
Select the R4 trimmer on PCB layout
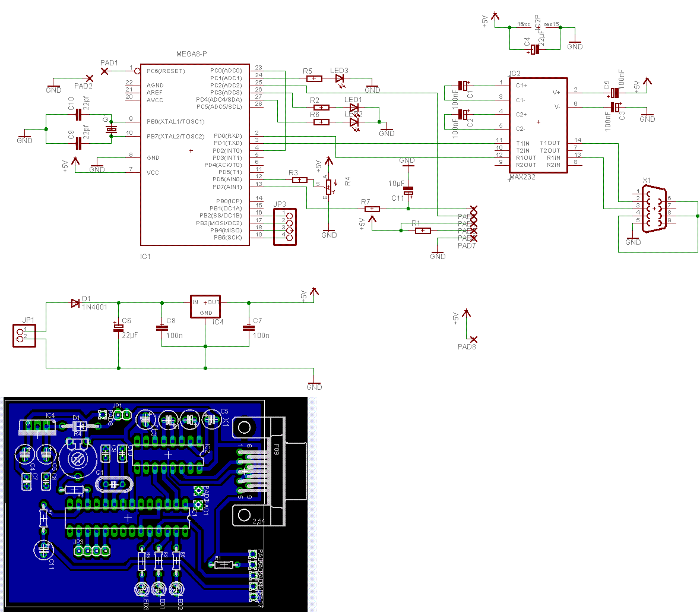pos(77,458)
